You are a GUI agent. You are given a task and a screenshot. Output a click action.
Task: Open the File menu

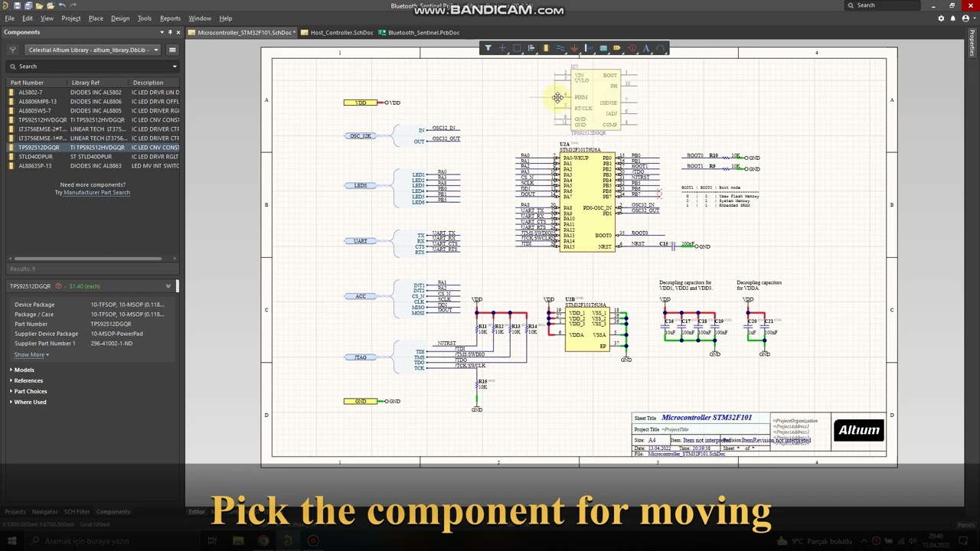click(x=10, y=18)
